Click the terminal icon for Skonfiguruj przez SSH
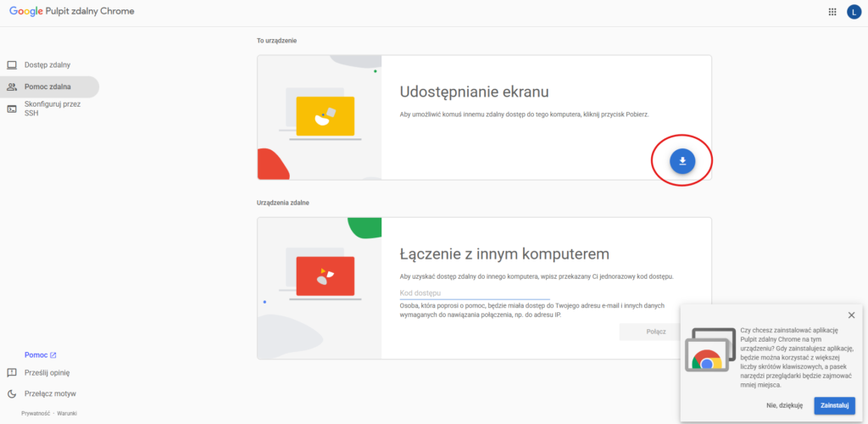The image size is (868, 424). click(x=12, y=109)
